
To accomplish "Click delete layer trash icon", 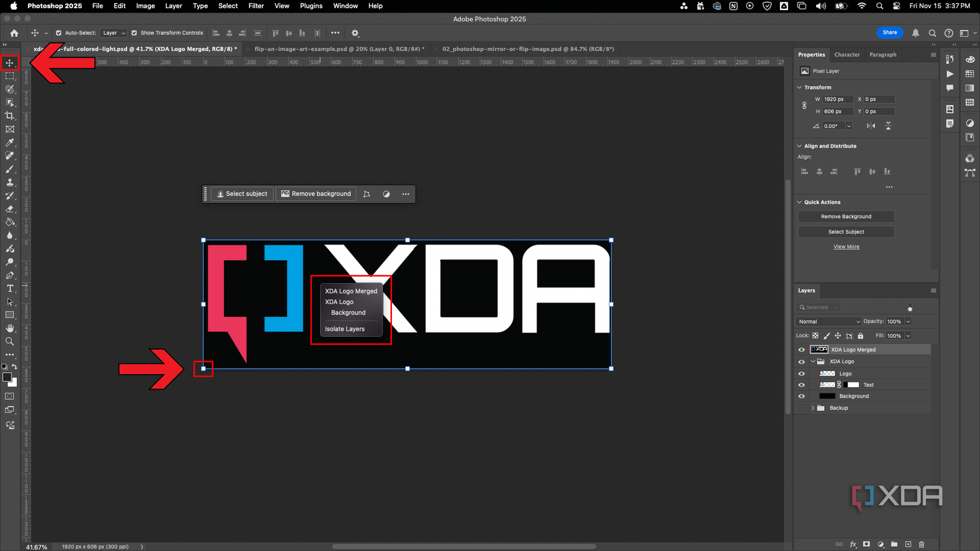I will (x=922, y=544).
